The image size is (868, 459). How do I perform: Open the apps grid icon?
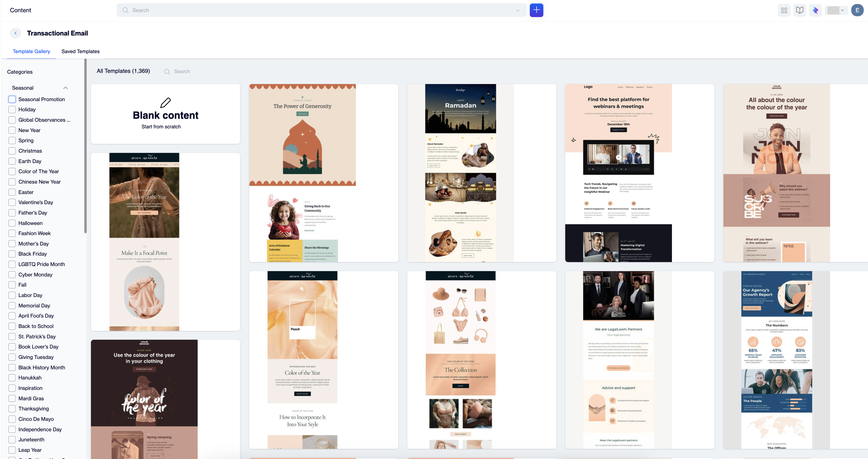point(784,10)
